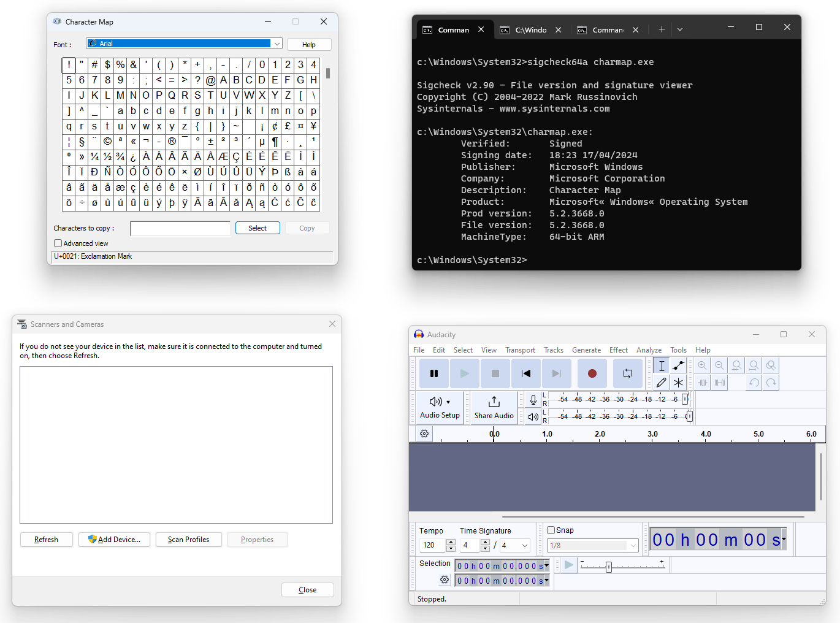Screen dimensions: 840x623
Task: Zoom out using the magnifier minus icon
Action: 720,365
